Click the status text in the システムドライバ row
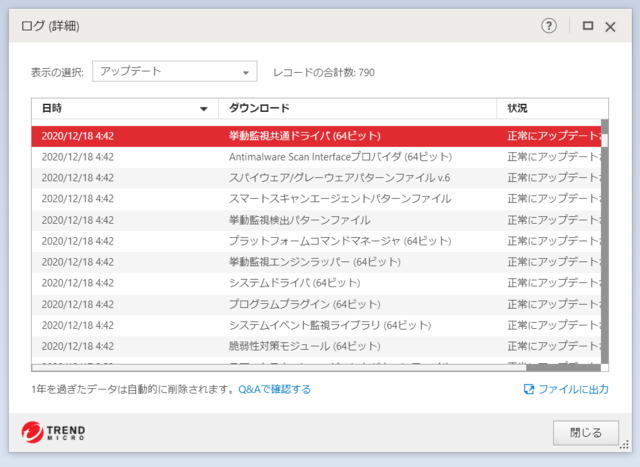 click(554, 283)
